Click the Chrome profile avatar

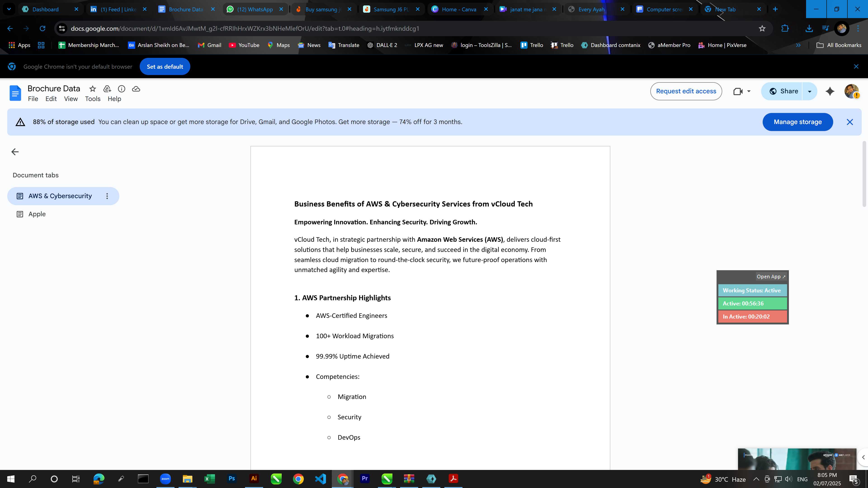click(x=841, y=29)
